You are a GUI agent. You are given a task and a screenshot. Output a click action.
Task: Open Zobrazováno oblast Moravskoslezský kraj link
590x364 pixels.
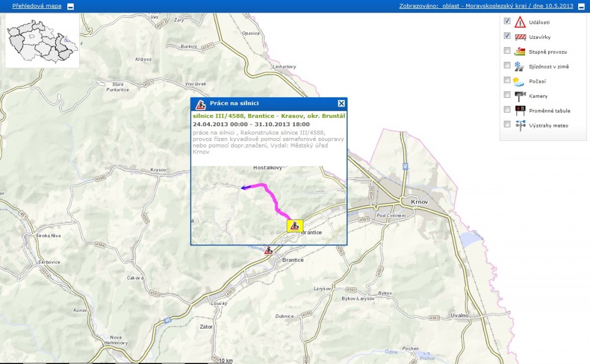[x=486, y=6]
